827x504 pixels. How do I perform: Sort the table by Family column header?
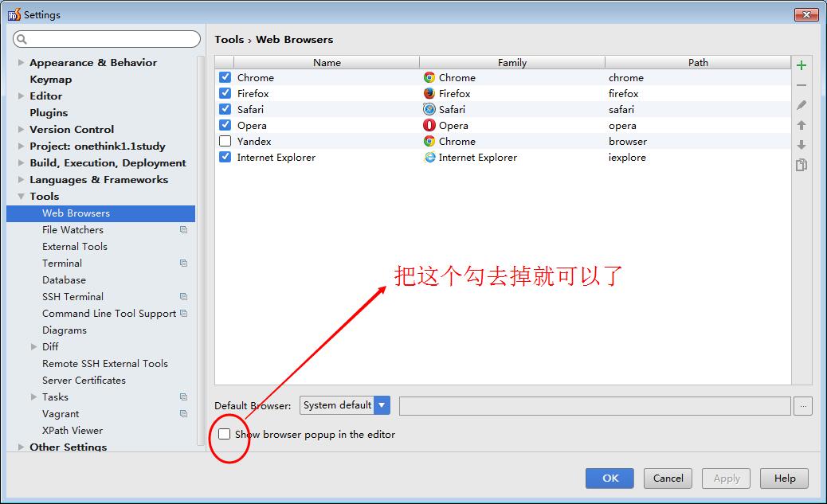(x=512, y=62)
